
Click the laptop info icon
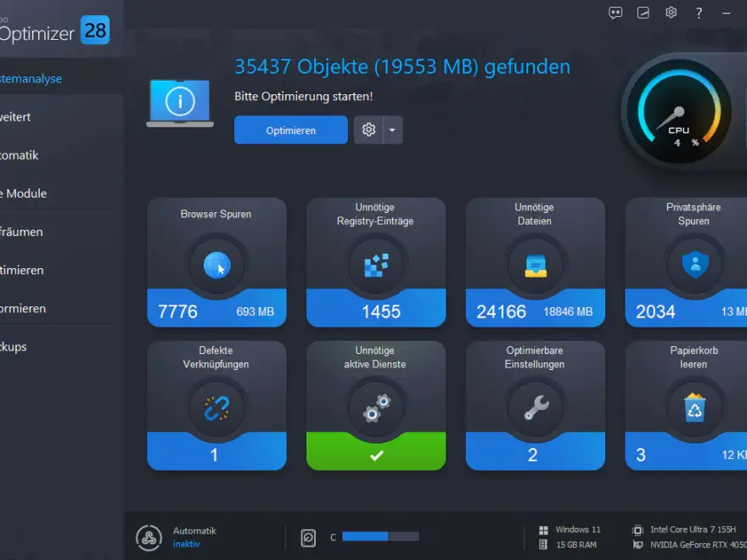pyautogui.click(x=180, y=104)
